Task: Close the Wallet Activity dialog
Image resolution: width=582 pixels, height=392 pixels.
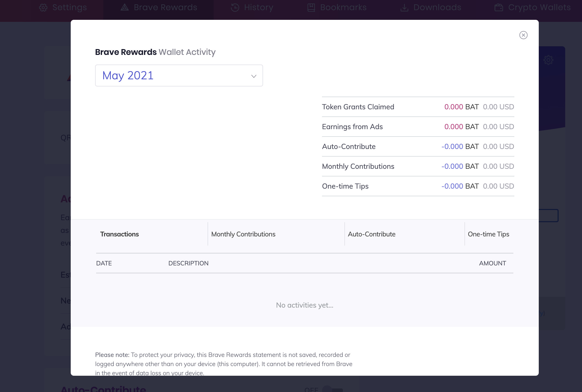Action: [523, 35]
